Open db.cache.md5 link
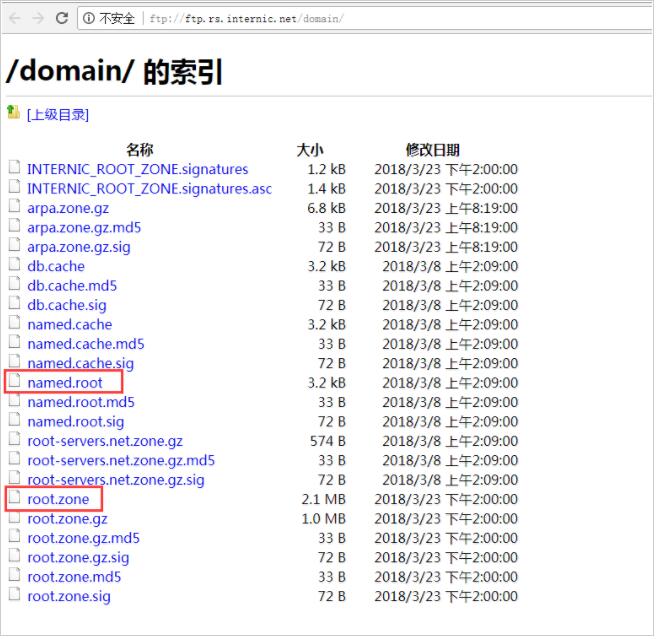656x639 pixels. click(72, 286)
